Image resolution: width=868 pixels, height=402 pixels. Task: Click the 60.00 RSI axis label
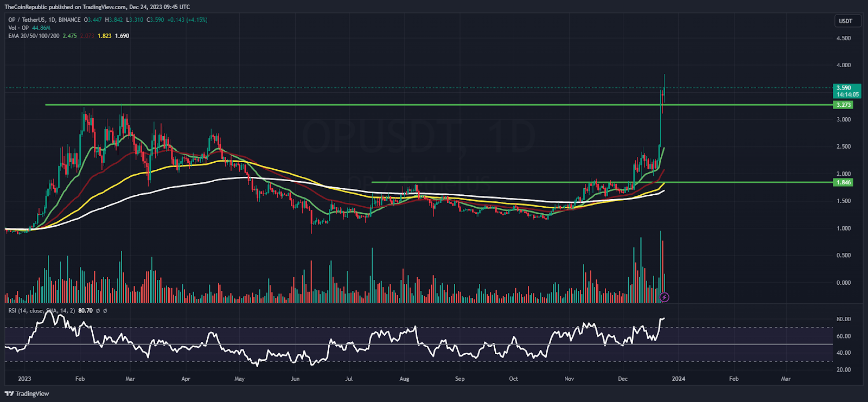(x=844, y=336)
